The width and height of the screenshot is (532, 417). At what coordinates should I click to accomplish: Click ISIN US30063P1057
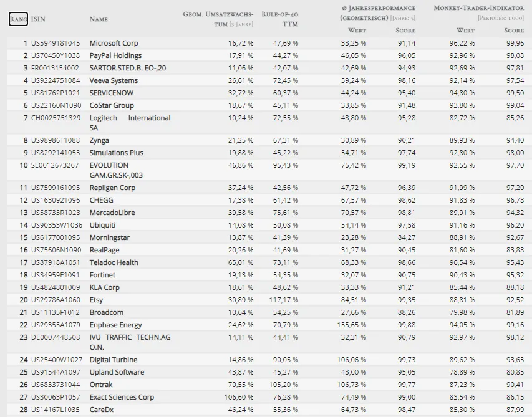tap(56, 397)
